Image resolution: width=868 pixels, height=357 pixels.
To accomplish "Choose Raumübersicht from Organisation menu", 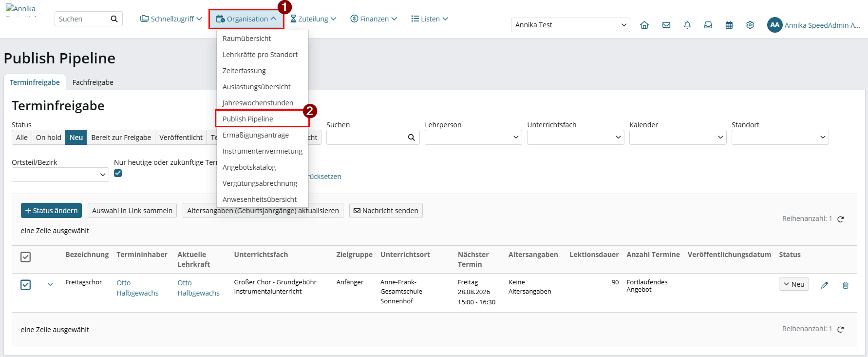I will coord(263,39).
